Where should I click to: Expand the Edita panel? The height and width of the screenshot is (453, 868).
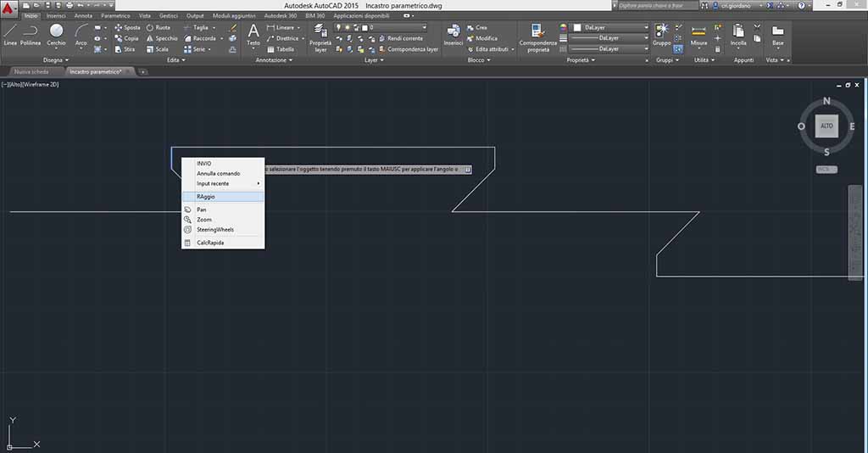pyautogui.click(x=176, y=60)
